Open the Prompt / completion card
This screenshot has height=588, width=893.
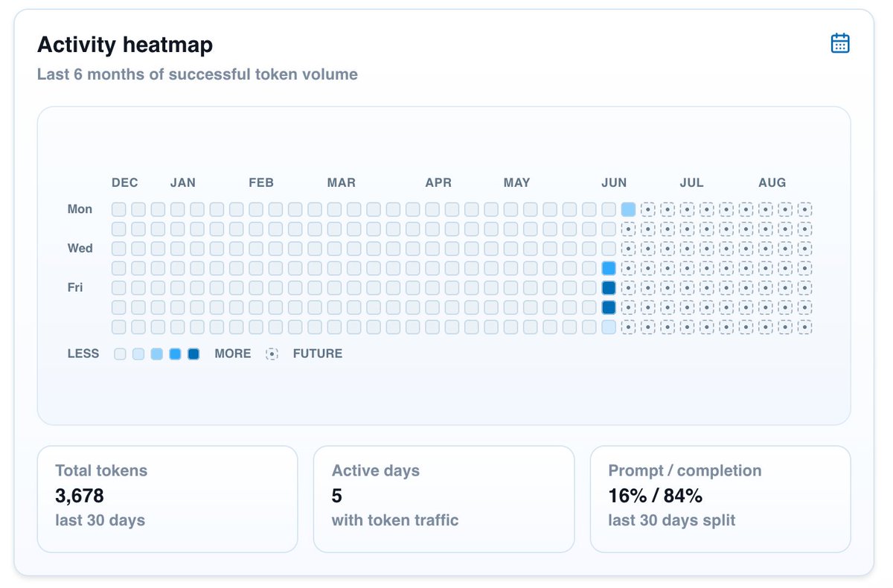tap(720, 499)
